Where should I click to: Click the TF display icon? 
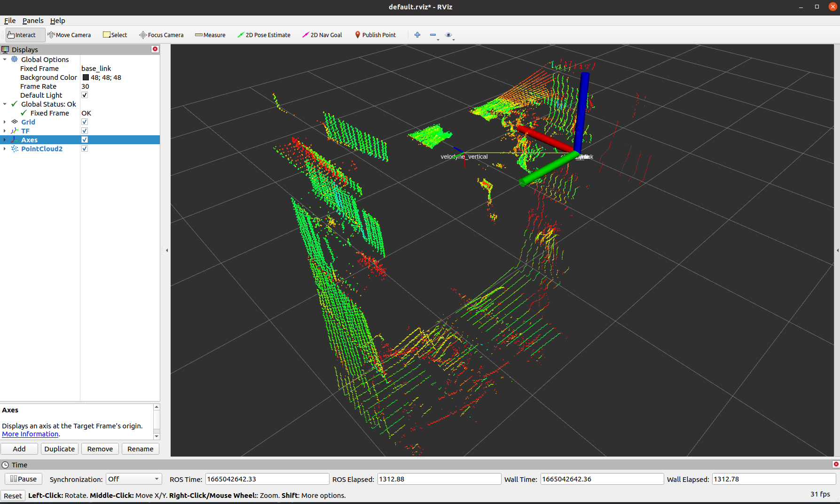[15, 131]
